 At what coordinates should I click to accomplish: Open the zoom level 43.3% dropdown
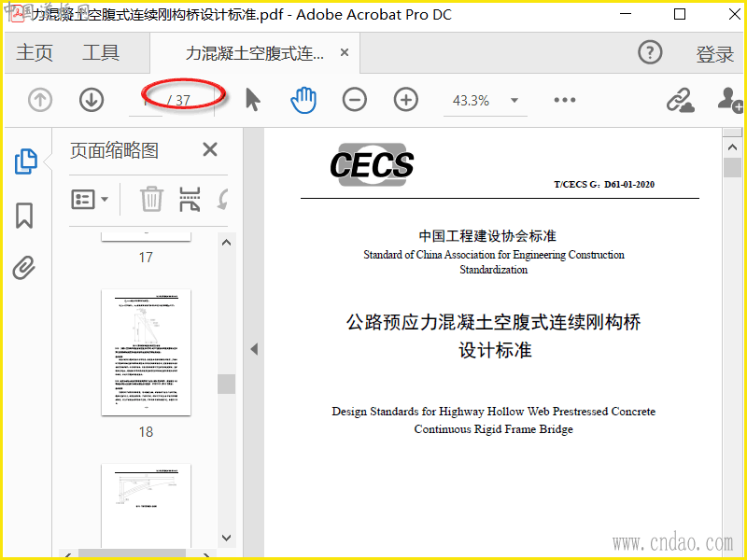coord(514,100)
